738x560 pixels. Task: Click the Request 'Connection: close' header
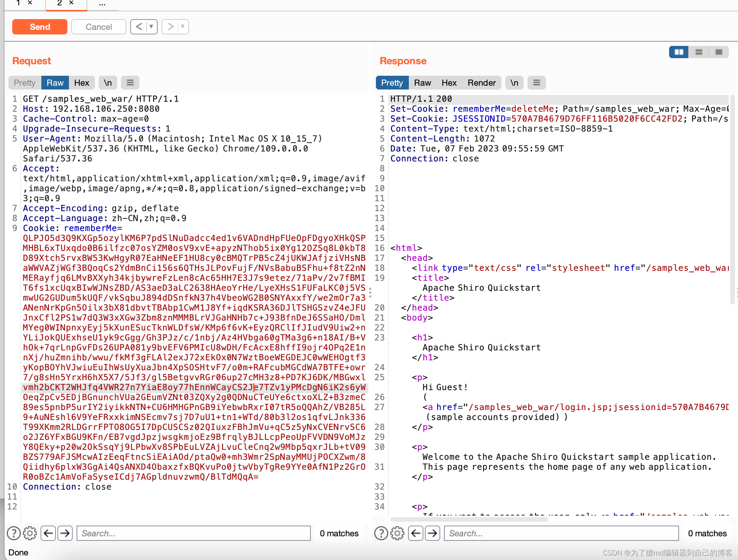[67, 487]
